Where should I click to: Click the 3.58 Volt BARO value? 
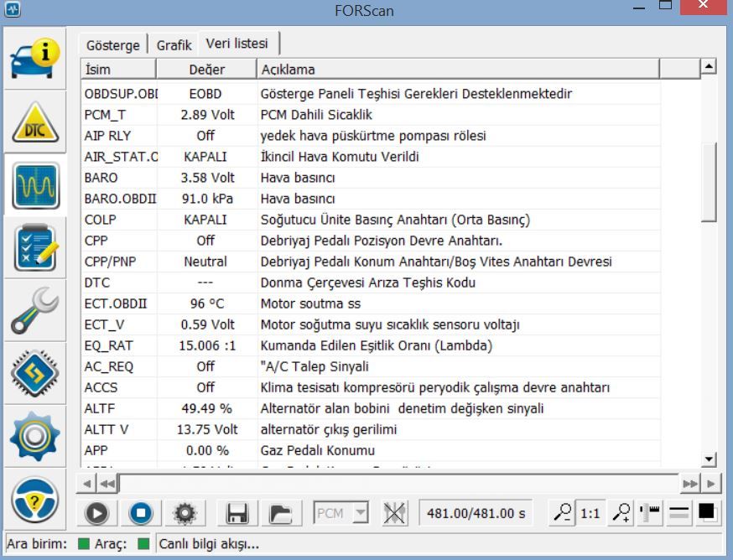(207, 178)
